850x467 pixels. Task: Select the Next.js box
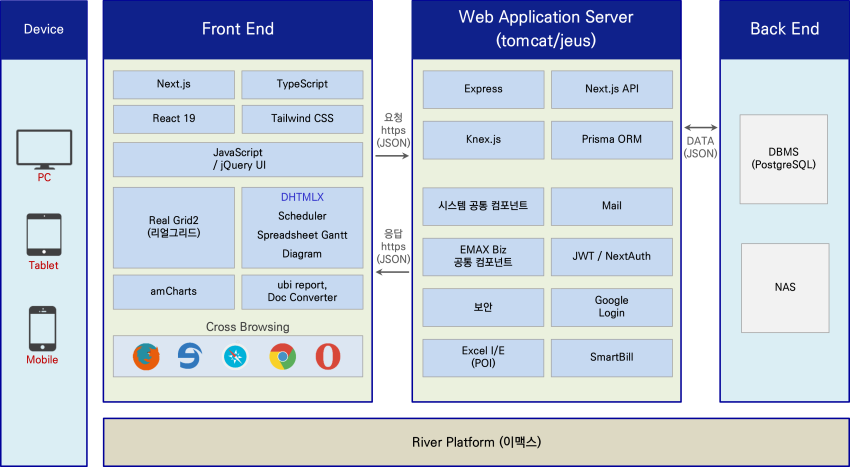[173, 84]
